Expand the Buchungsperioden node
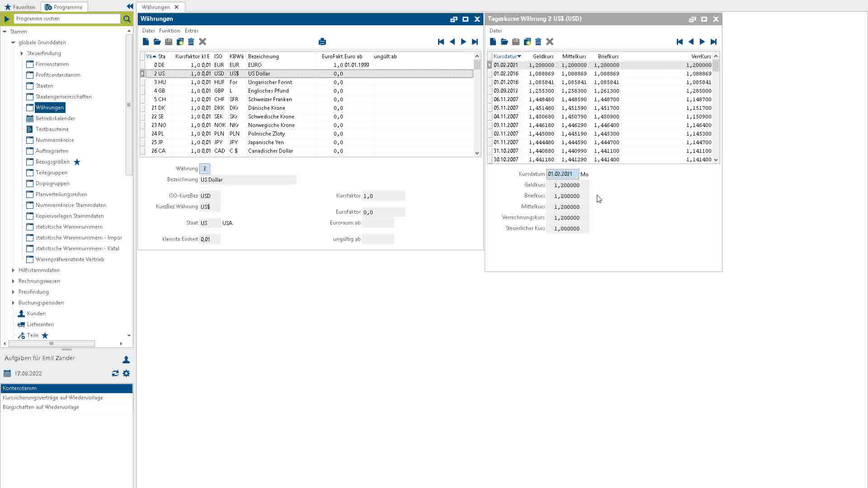Viewport: 868px width, 488px height. (x=13, y=303)
